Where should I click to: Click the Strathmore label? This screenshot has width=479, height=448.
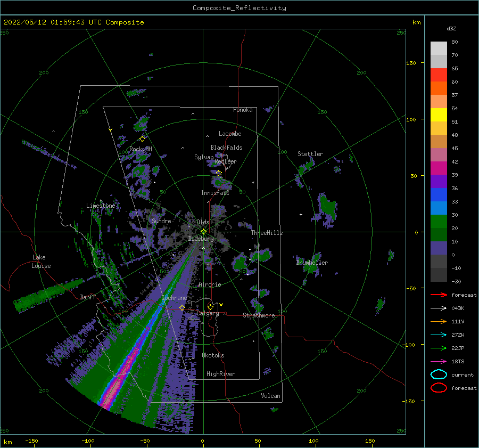coord(259,315)
